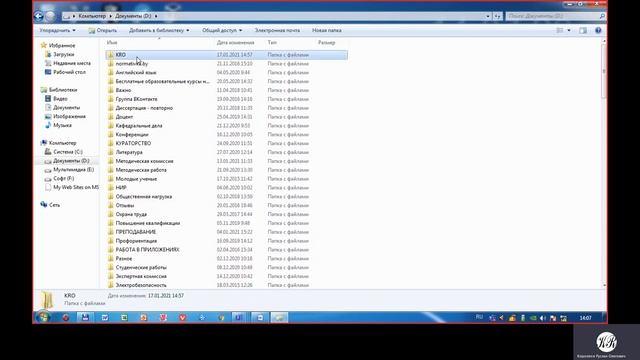The height and width of the screenshot is (360, 640).
Task: Open the Общий доступ dropdown
Action: pyautogui.click(x=222, y=30)
